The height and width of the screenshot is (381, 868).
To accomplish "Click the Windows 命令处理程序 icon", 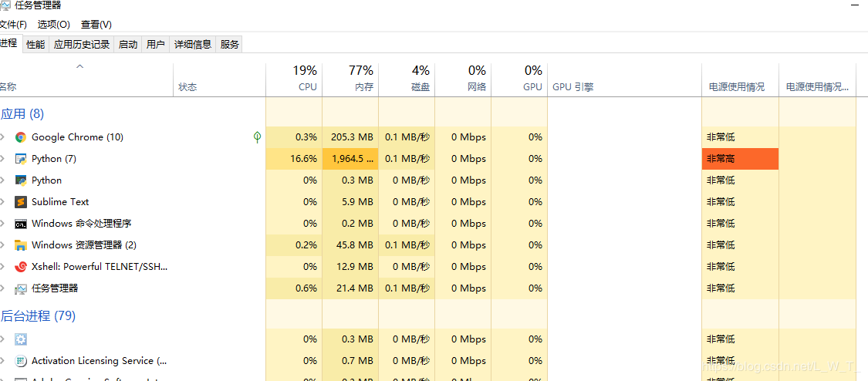I will point(21,224).
